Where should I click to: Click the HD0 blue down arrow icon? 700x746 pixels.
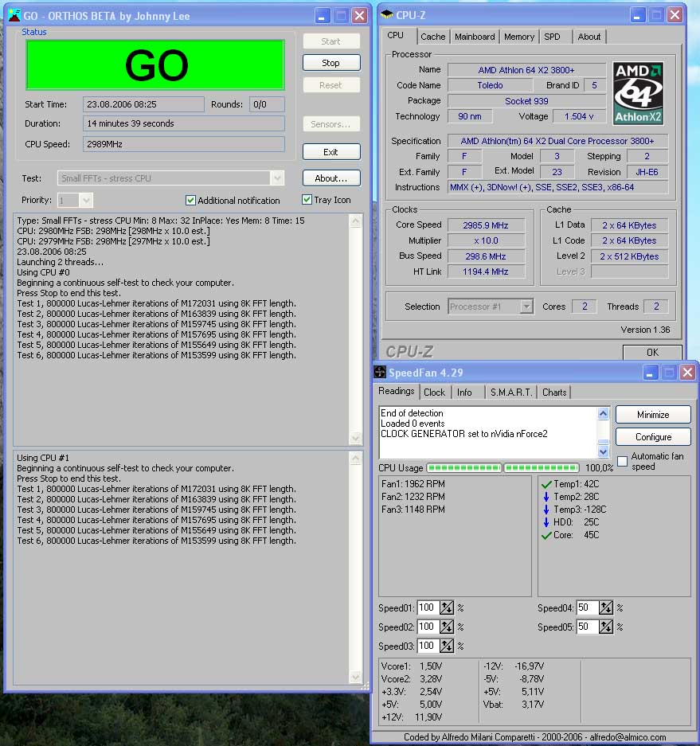click(546, 522)
